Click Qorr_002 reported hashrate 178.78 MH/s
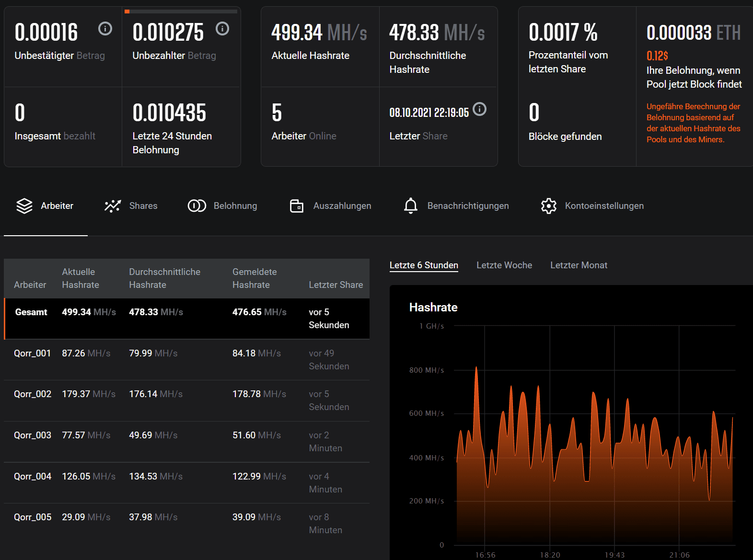The height and width of the screenshot is (560, 753). point(259,394)
